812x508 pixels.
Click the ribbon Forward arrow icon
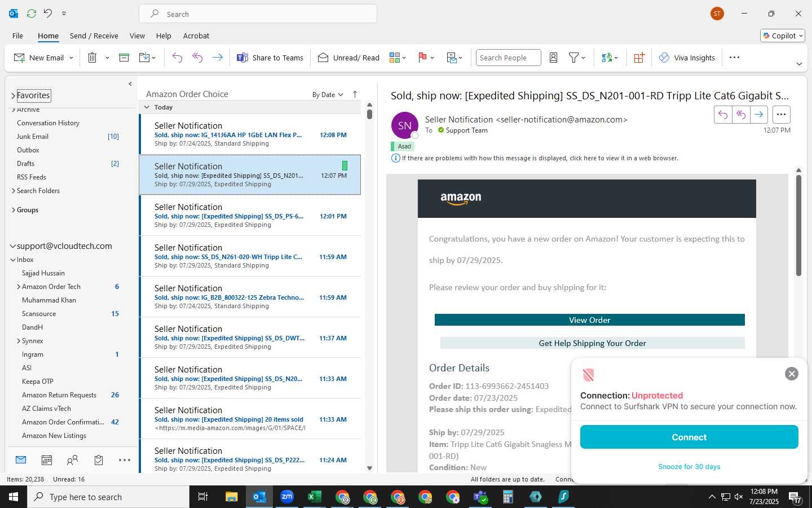click(217, 58)
